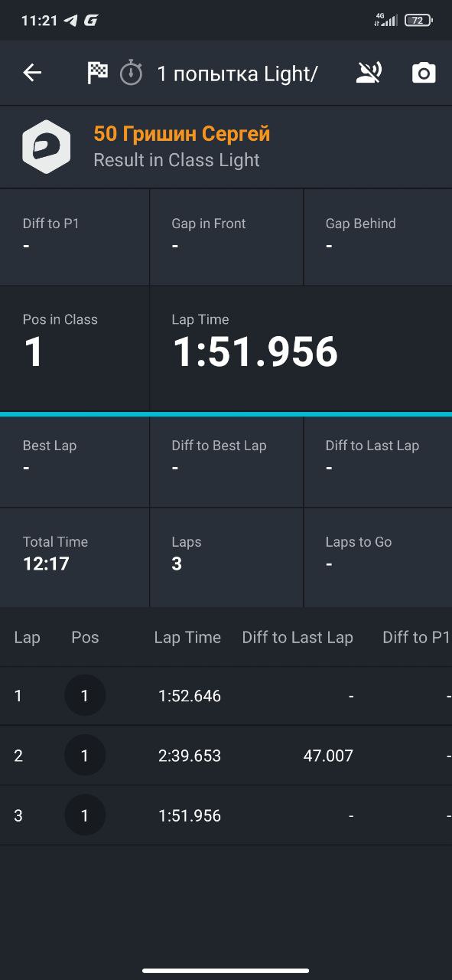Tap position badge in lap 3 row

click(85, 815)
